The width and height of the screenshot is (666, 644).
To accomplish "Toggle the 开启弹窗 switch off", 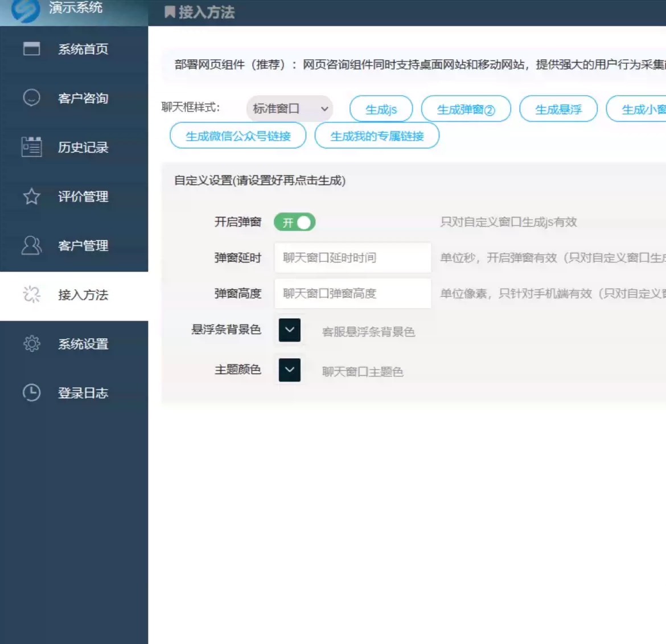I will (294, 222).
